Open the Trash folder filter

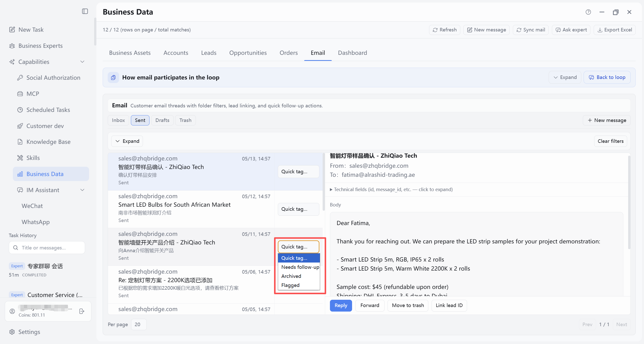point(185,120)
